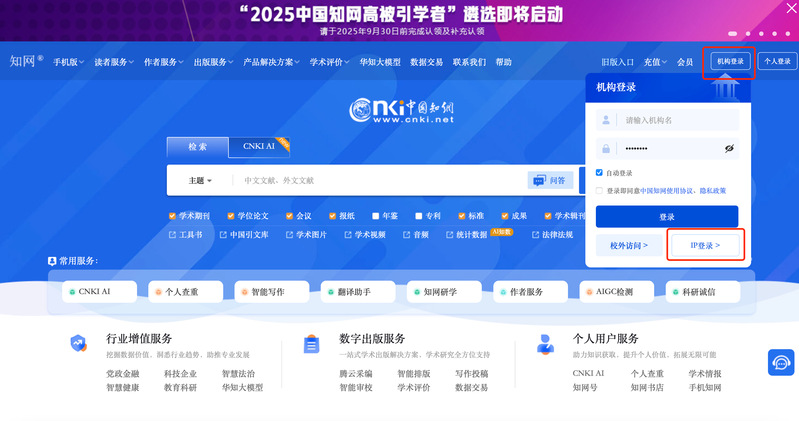Toggle the 成果 checkbox
Image resolution: width=799 pixels, height=421 pixels.
504,216
